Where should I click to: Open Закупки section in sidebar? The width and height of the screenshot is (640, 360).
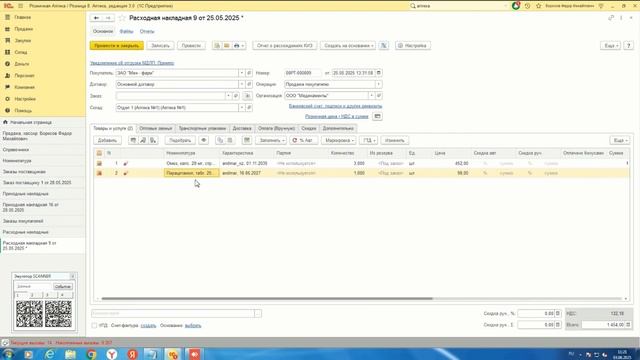pos(23,41)
